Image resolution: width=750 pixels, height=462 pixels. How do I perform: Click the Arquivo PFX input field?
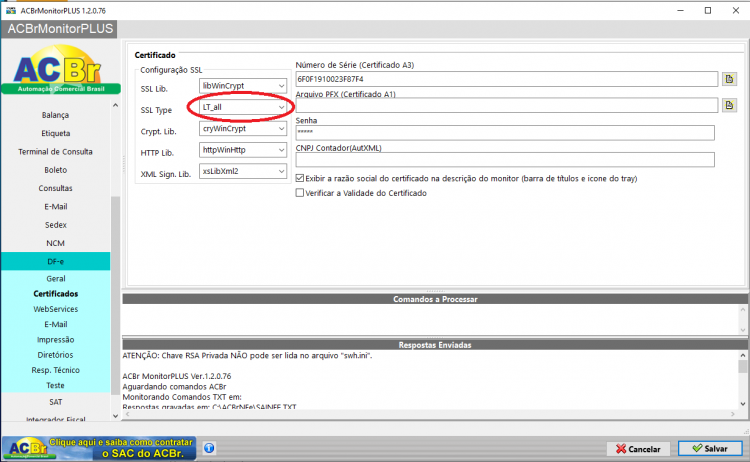[x=507, y=105]
